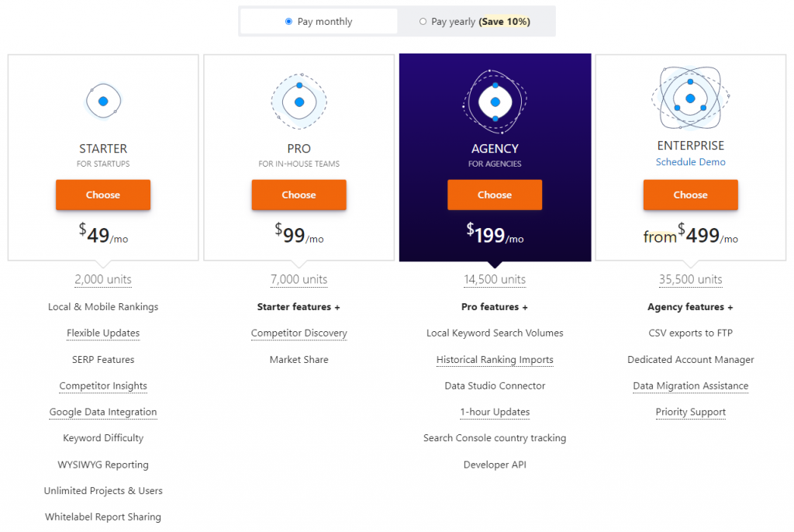Click the 2,000 units link
Screen dimensions: 794x532
(x=103, y=279)
